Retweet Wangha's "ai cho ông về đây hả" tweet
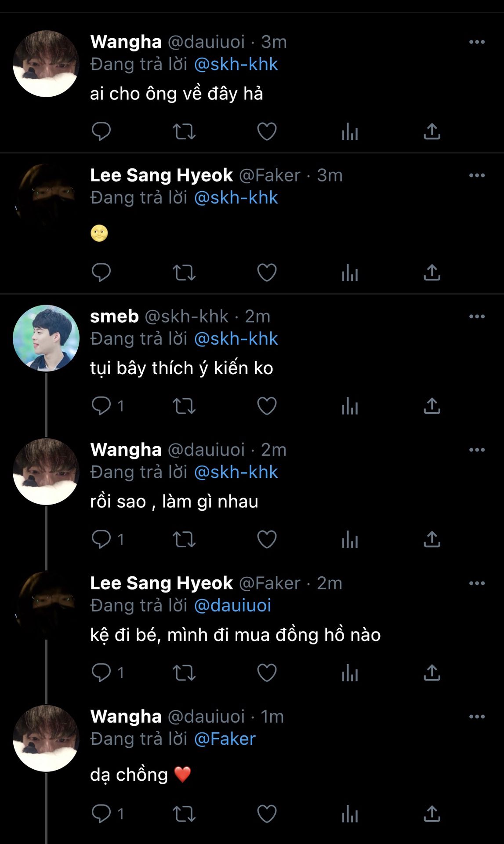This screenshot has height=844, width=504. (184, 131)
